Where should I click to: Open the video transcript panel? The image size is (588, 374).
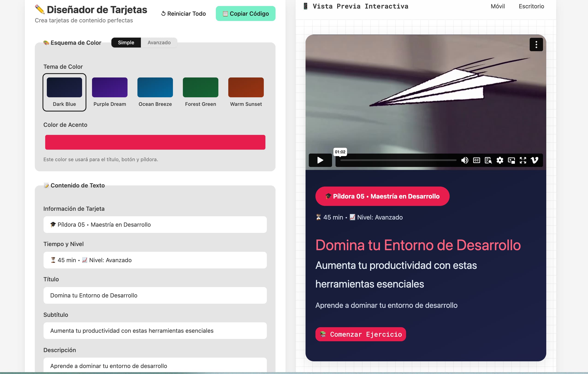pyautogui.click(x=488, y=160)
